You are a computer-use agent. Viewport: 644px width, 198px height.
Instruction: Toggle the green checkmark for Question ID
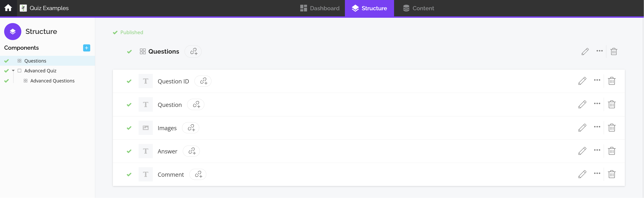coord(129,81)
